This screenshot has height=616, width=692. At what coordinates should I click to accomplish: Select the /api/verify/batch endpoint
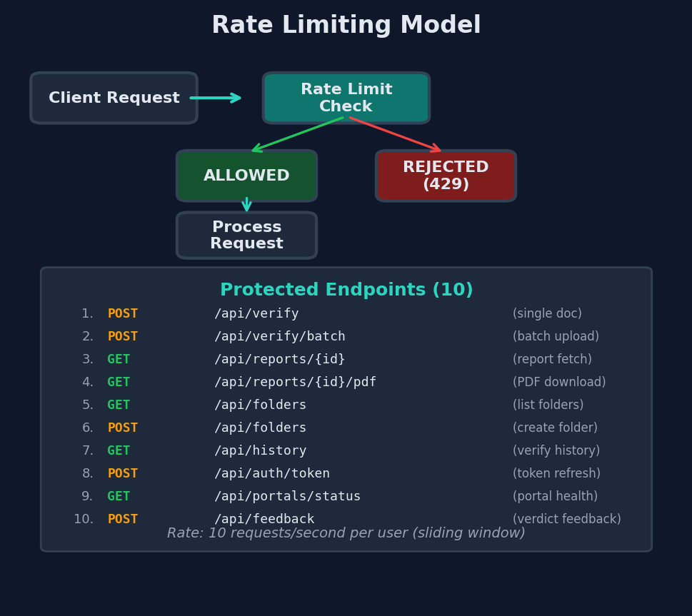tap(280, 335)
